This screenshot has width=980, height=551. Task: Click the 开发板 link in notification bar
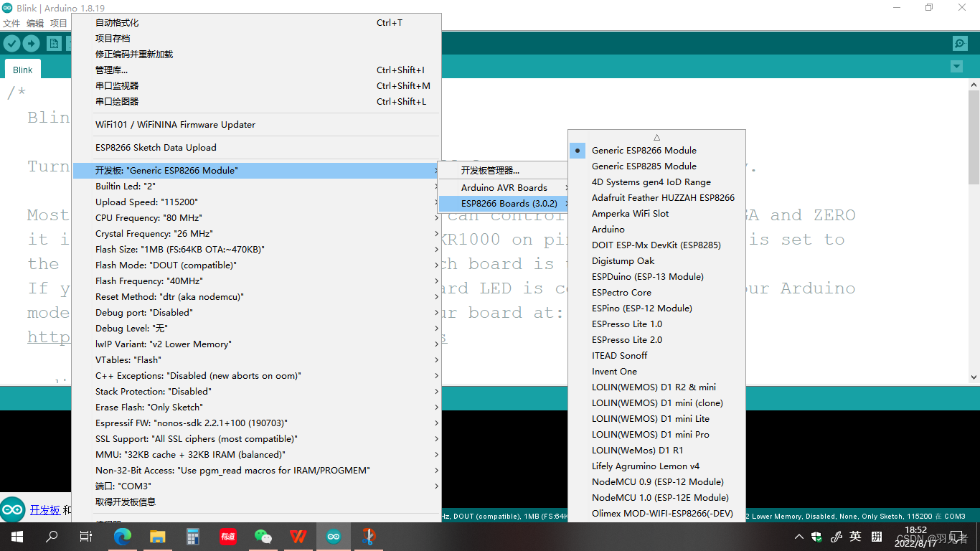(x=45, y=510)
